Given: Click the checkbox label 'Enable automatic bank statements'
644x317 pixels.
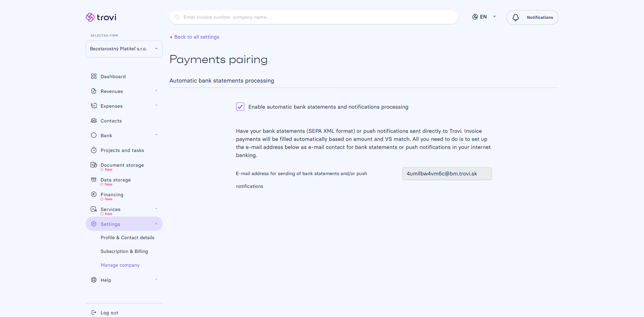Looking at the screenshot, I should pos(328,107).
